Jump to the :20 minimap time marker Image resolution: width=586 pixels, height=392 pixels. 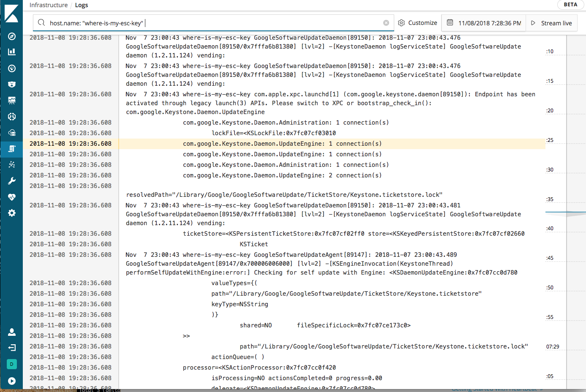coord(550,111)
